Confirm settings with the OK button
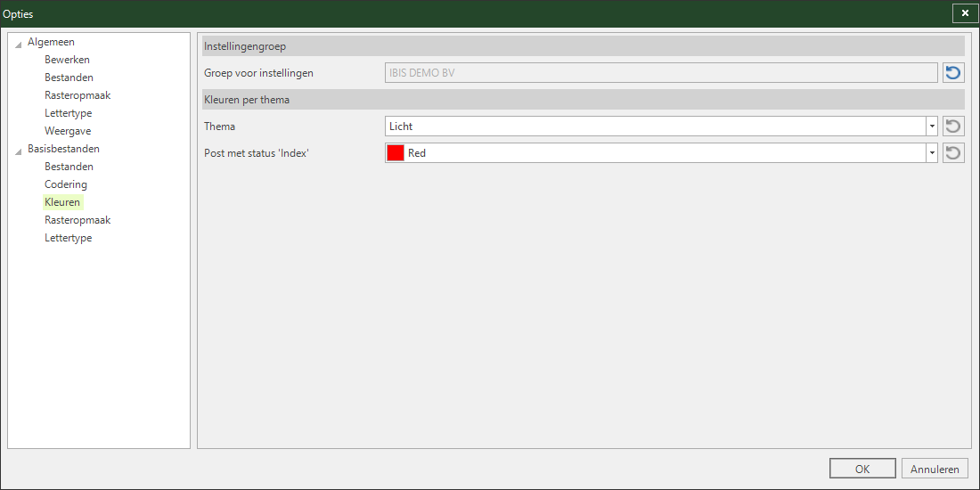980x490 pixels. (x=862, y=469)
